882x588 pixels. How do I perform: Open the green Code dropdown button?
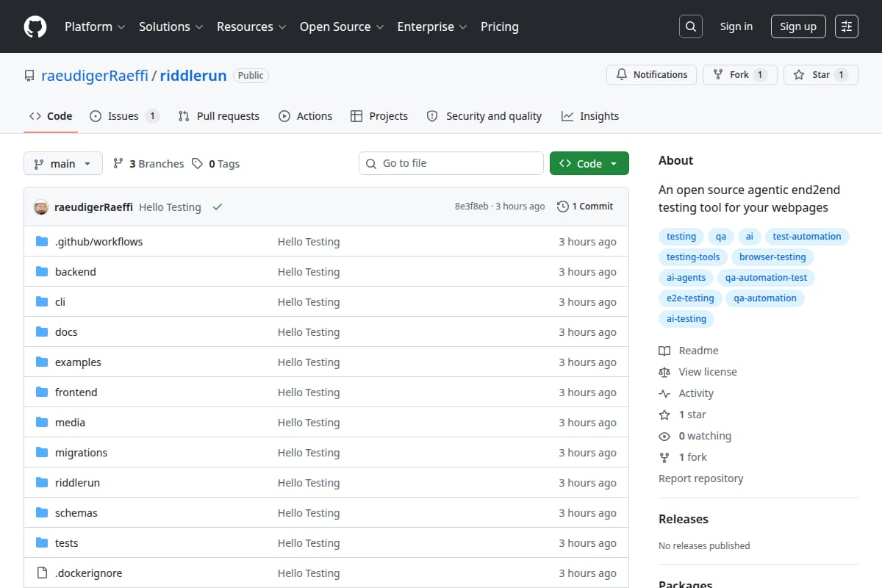[589, 163]
